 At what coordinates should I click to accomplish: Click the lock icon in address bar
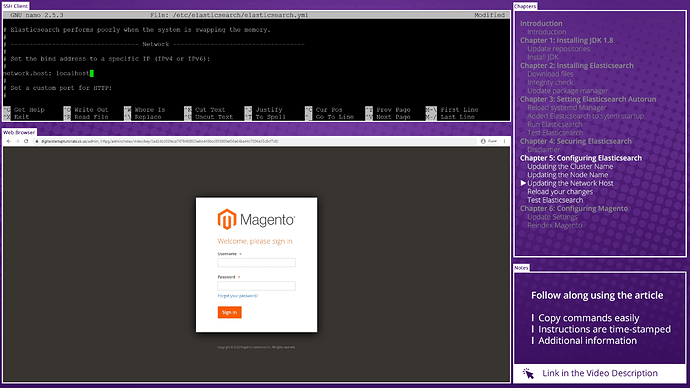coord(37,141)
